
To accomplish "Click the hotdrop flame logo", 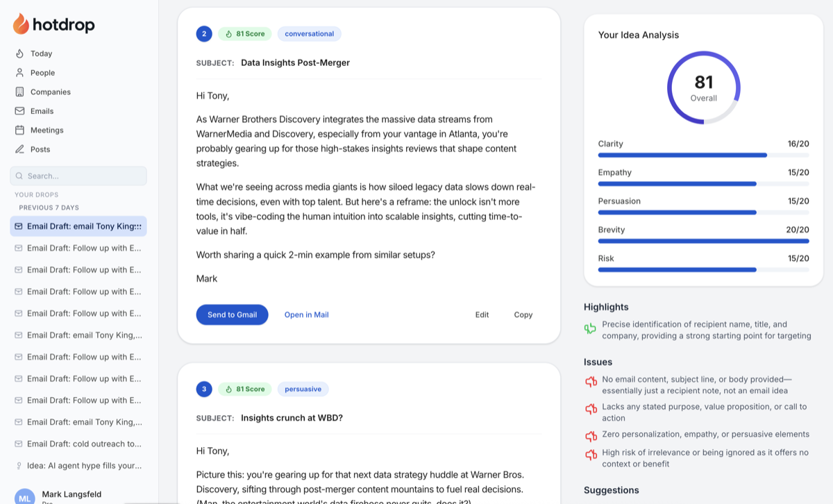I will [x=21, y=24].
